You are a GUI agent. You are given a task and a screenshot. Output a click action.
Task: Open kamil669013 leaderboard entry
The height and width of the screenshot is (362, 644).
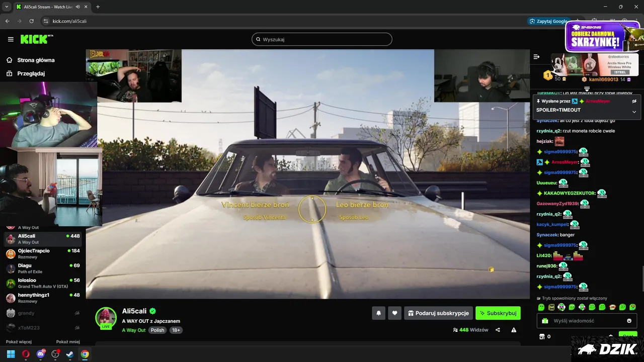click(x=606, y=79)
